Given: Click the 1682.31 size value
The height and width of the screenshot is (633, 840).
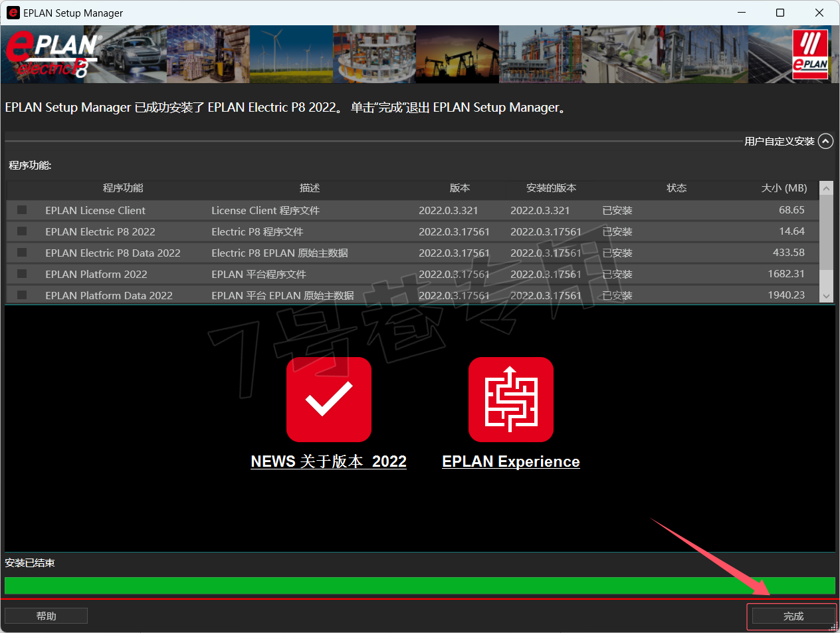Looking at the screenshot, I should [x=786, y=274].
